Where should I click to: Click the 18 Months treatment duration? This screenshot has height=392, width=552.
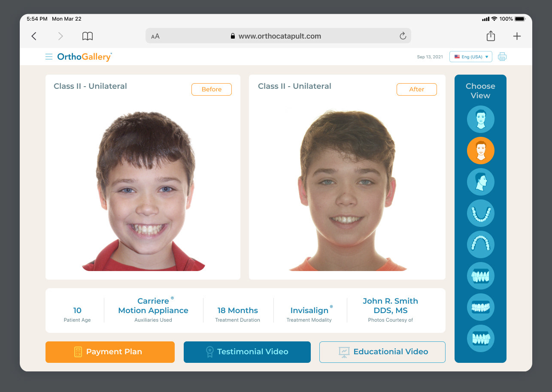point(237,311)
